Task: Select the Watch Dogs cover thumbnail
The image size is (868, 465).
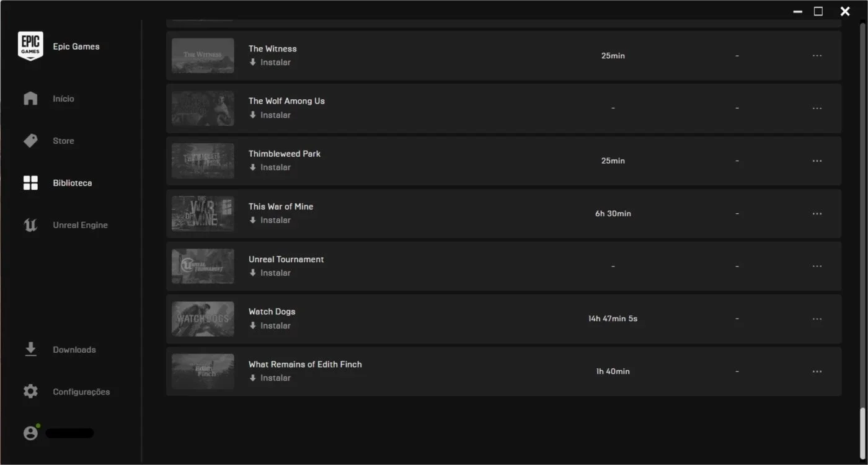Action: coord(203,319)
